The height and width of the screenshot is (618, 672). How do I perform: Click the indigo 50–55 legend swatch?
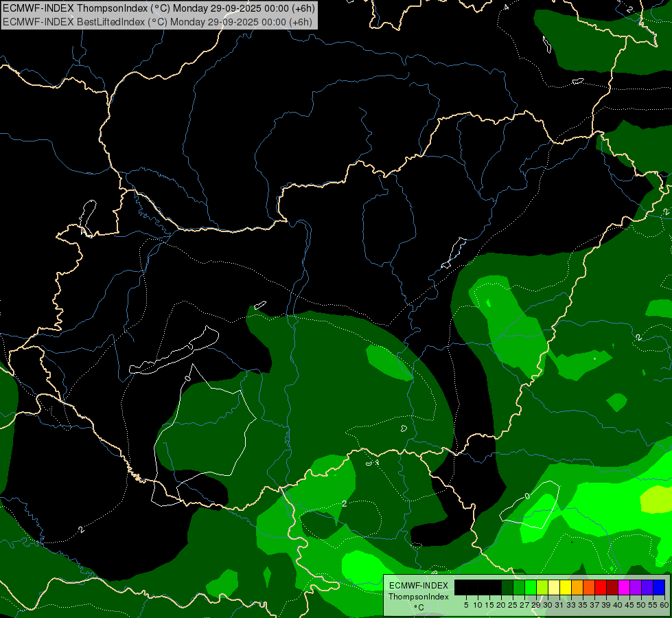647,587
